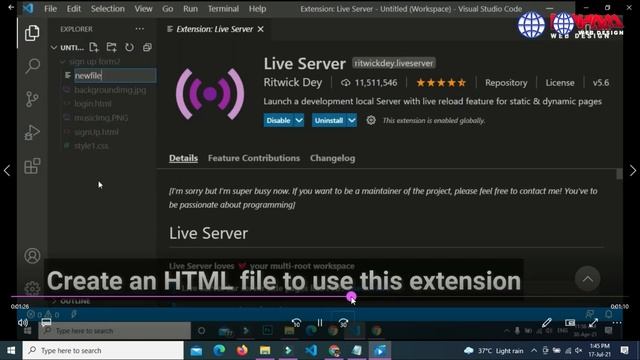This screenshot has height=360, width=640.
Task: Switch to the Feature Contributions tab
Action: [x=254, y=158]
